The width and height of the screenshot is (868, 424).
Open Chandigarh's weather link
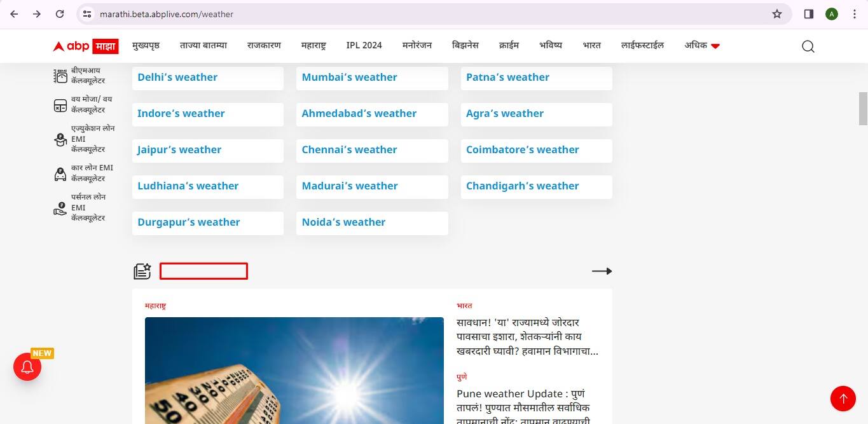click(x=522, y=186)
